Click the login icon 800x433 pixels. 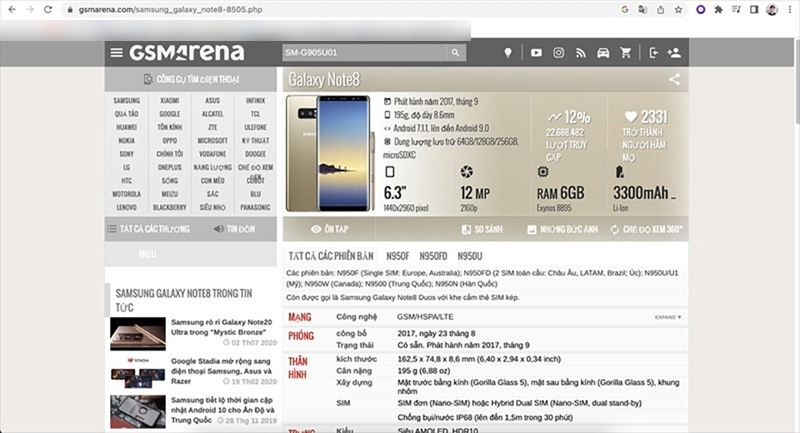pos(654,53)
